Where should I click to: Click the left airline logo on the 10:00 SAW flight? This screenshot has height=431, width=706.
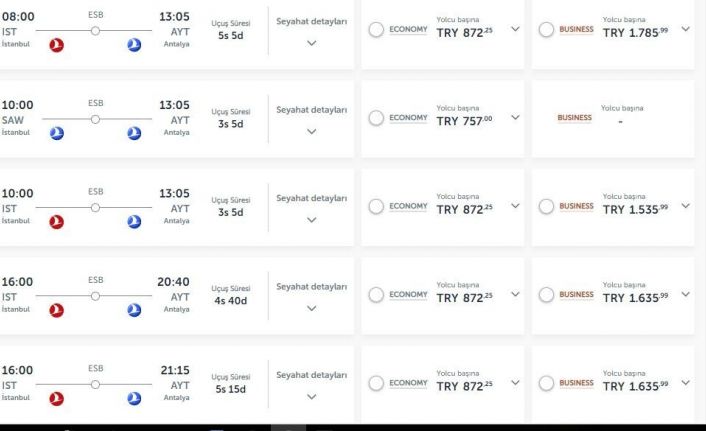[x=57, y=134]
